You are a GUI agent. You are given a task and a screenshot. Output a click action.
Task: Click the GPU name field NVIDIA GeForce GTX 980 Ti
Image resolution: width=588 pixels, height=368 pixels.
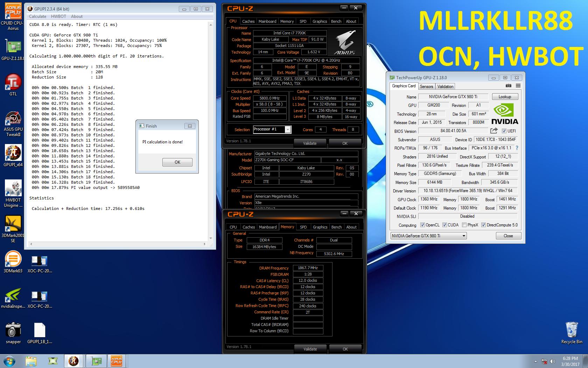453,97
